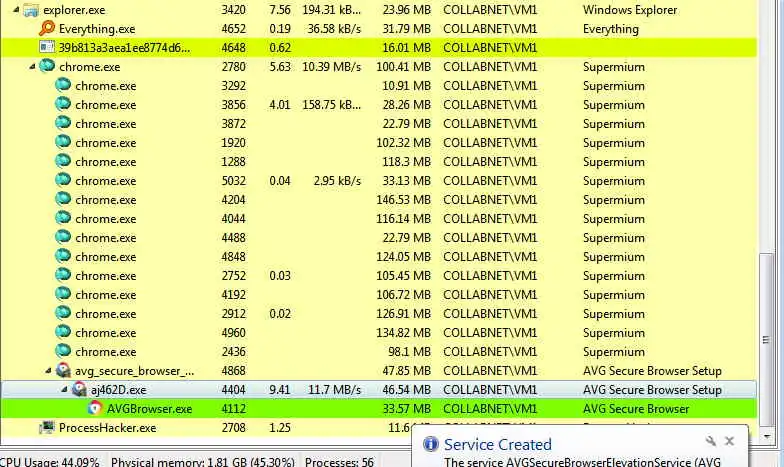Select the Everything.exe process name
This screenshot has width=784, height=467.
97,29
